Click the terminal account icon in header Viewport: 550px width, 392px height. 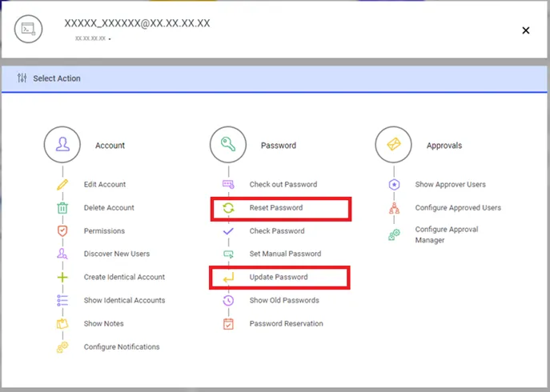(28, 29)
